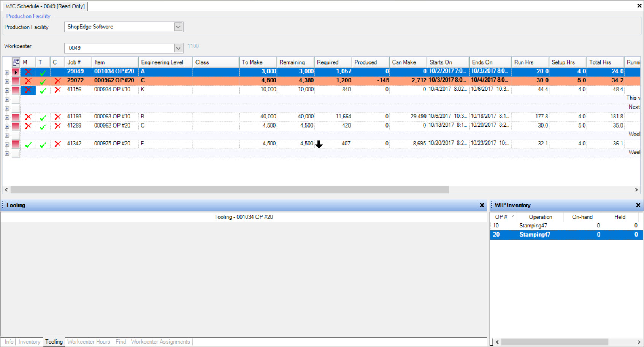Screen dimensions: 644x347
Task: Close the Tooling panel
Action: [x=482, y=205]
